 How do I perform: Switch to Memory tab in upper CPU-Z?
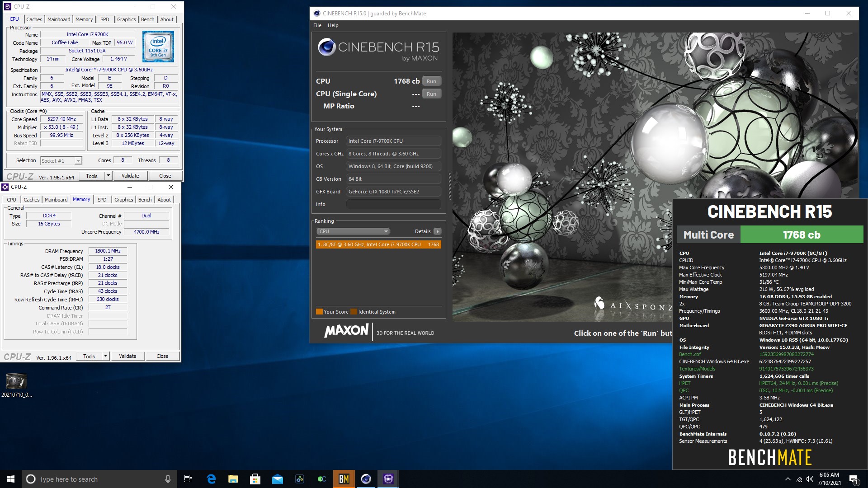pyautogui.click(x=84, y=19)
